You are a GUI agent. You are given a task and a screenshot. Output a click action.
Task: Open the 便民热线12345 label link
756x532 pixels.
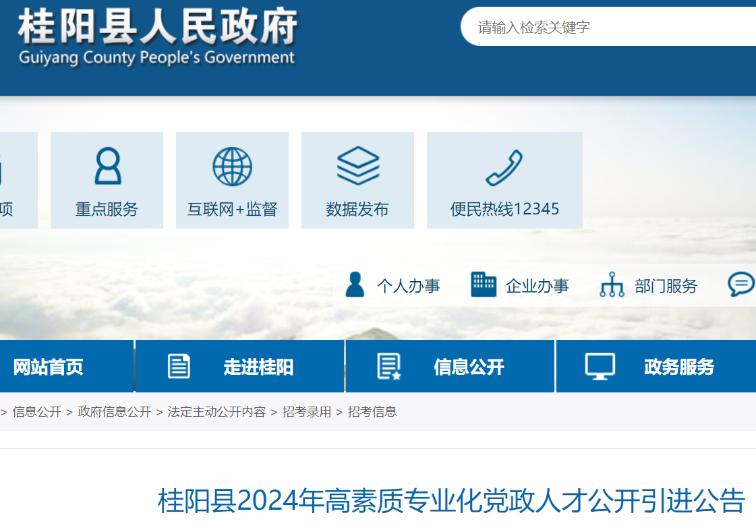505,209
